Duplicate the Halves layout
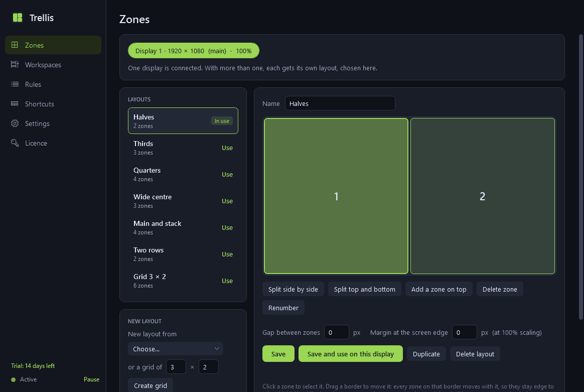Screen dimensions: 584x392 [426, 354]
